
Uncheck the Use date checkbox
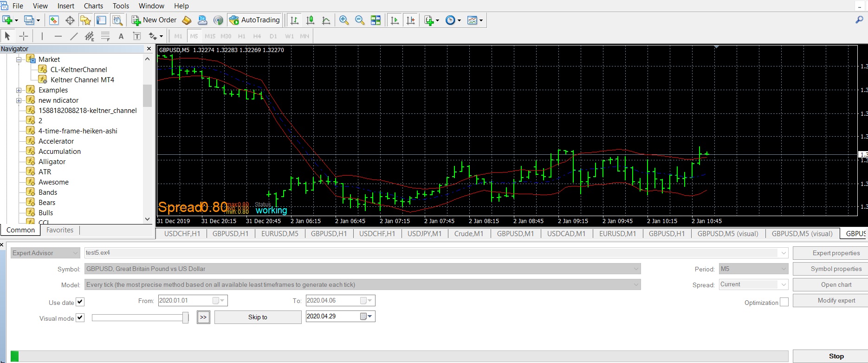80,302
